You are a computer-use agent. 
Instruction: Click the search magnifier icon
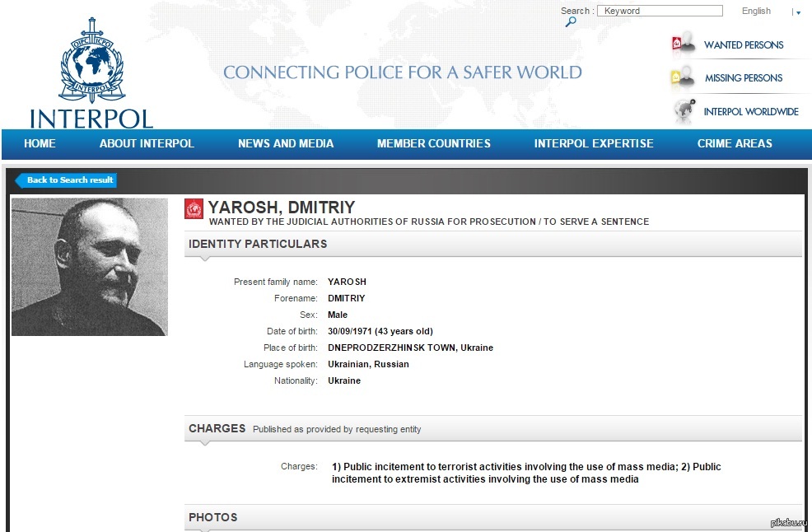[x=571, y=21]
